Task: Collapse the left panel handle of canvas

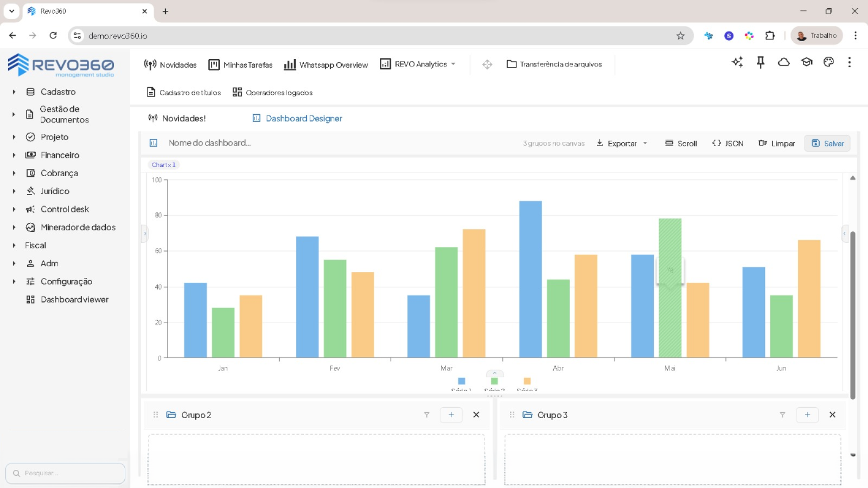Action: [145, 234]
